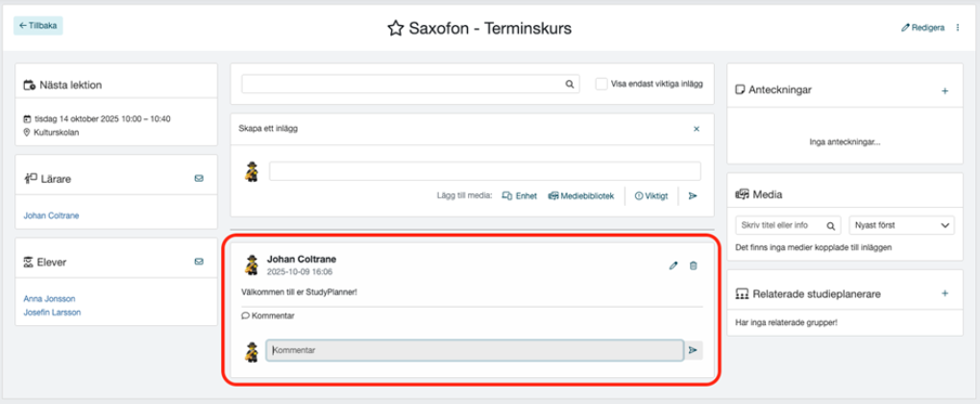
Task: Email teachers via Lärare envelope icon
Action: [199, 178]
